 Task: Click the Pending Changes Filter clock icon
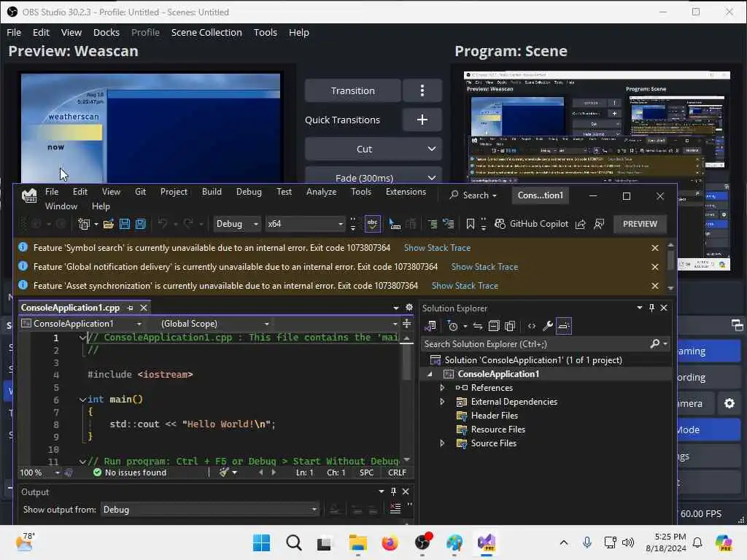[x=452, y=326]
